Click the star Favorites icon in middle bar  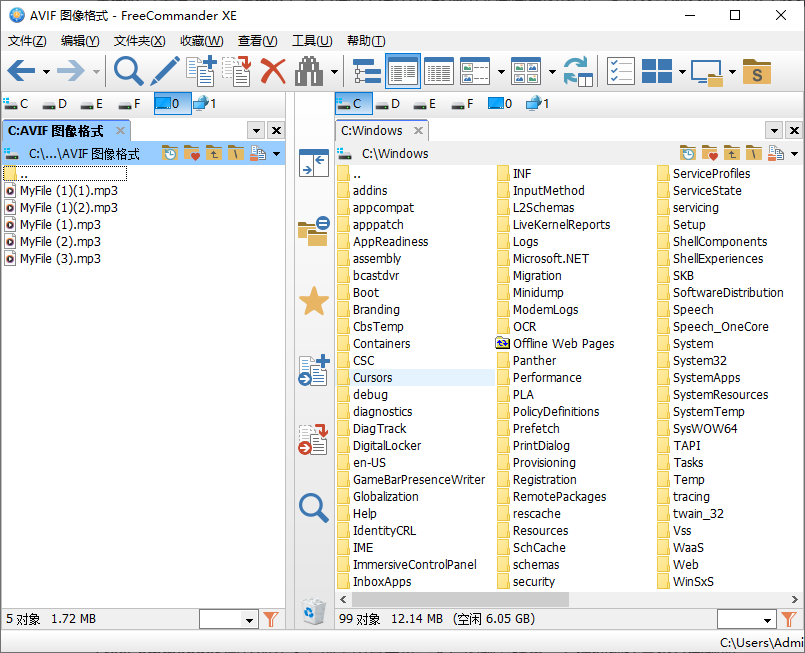point(314,302)
